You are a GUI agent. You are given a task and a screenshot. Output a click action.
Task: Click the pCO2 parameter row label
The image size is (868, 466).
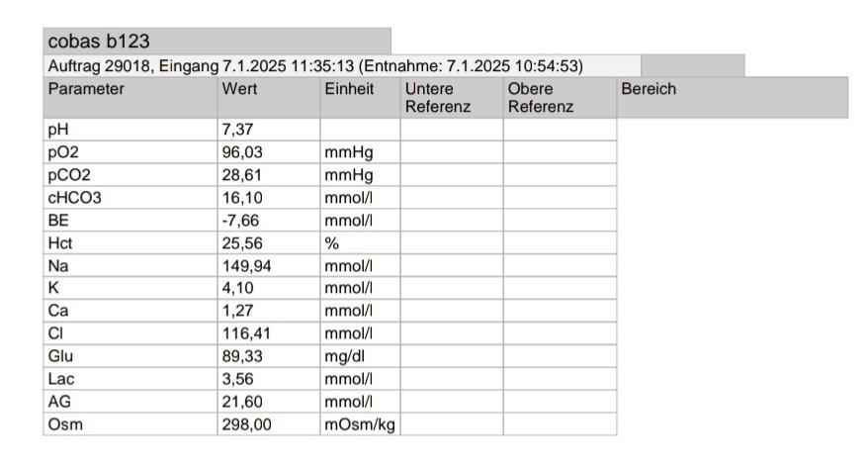[x=130, y=175]
